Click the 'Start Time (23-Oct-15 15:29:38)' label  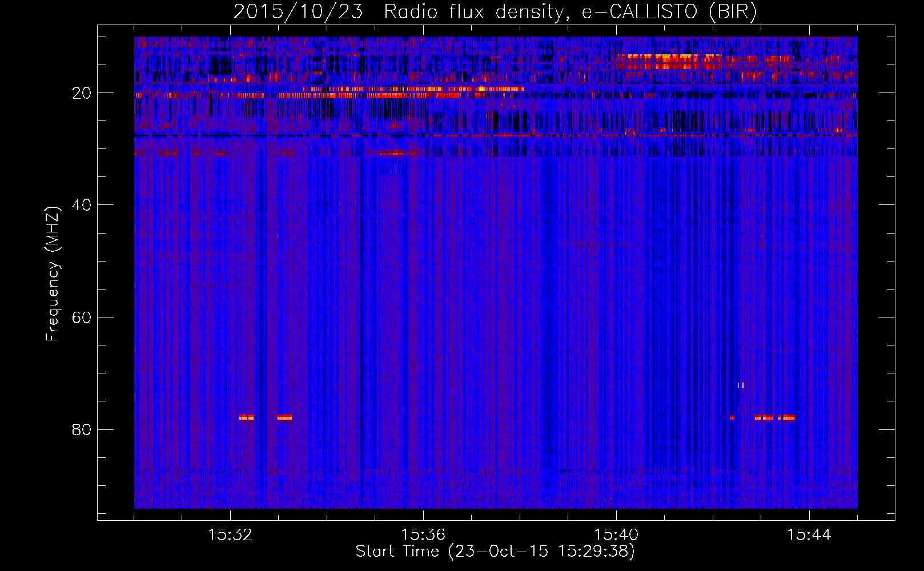(495, 552)
